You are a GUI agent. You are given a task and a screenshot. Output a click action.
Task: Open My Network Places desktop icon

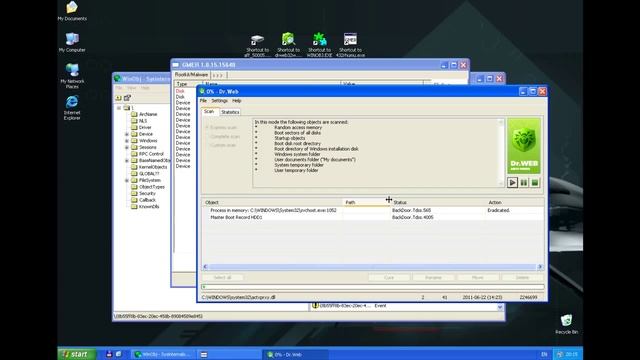(x=72, y=76)
